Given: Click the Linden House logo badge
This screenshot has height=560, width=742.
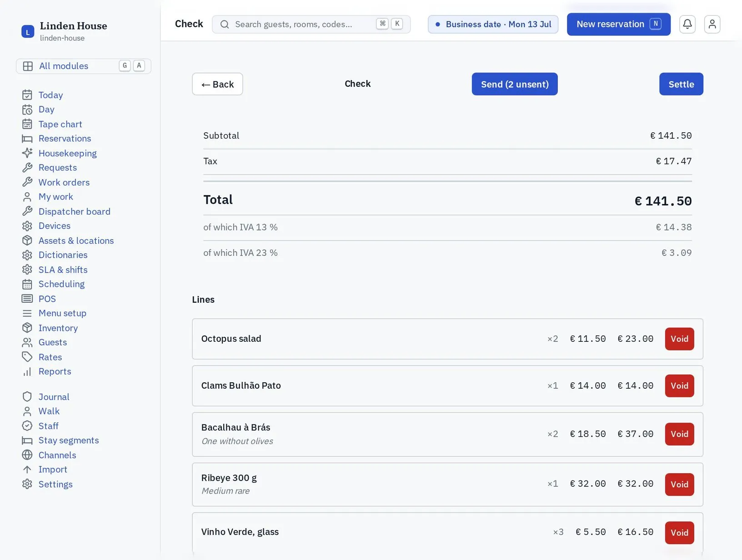Looking at the screenshot, I should (28, 31).
